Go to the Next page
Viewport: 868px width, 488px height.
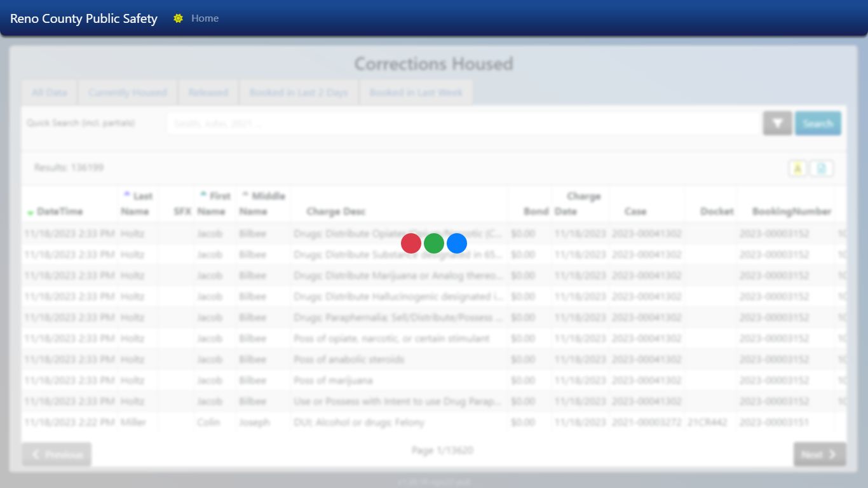click(x=819, y=454)
